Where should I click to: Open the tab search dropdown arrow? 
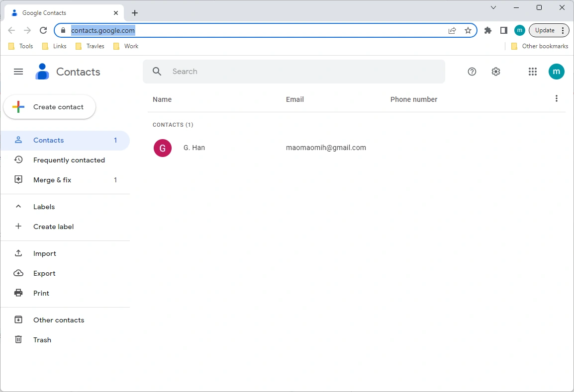(493, 7)
